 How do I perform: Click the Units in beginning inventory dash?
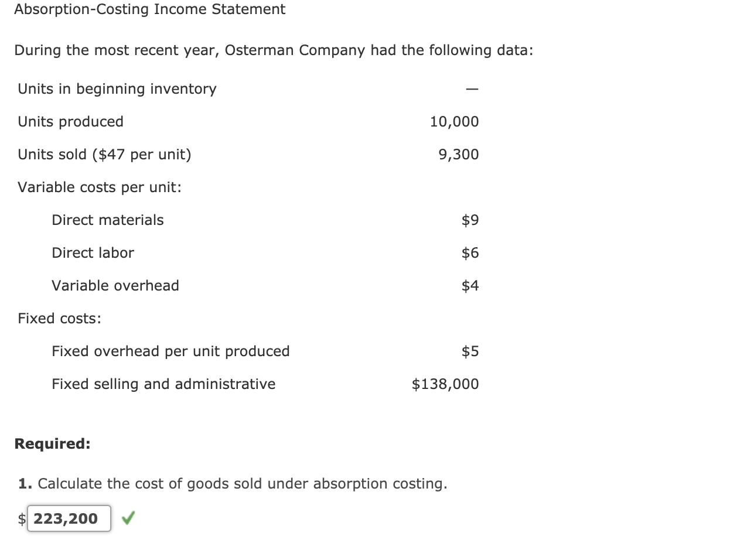click(472, 88)
